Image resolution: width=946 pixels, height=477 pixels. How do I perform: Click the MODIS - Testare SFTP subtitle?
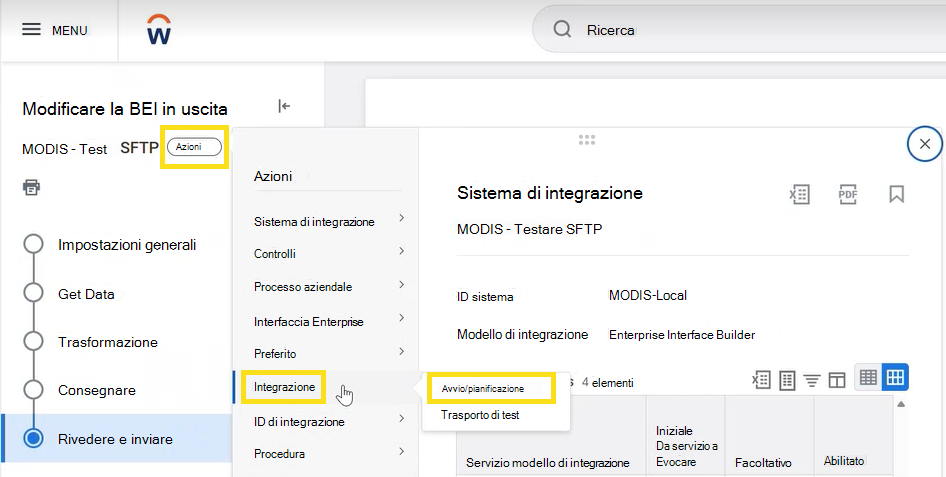point(530,229)
